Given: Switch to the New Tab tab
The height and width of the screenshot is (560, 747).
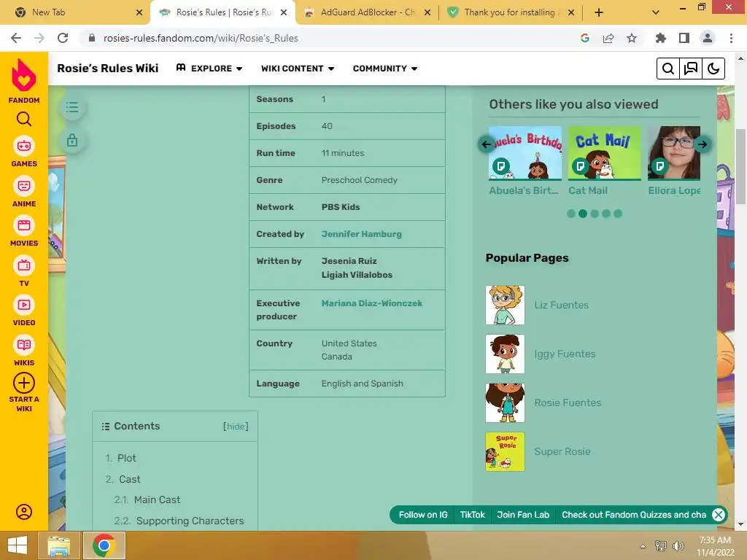Looking at the screenshot, I should tap(49, 12).
